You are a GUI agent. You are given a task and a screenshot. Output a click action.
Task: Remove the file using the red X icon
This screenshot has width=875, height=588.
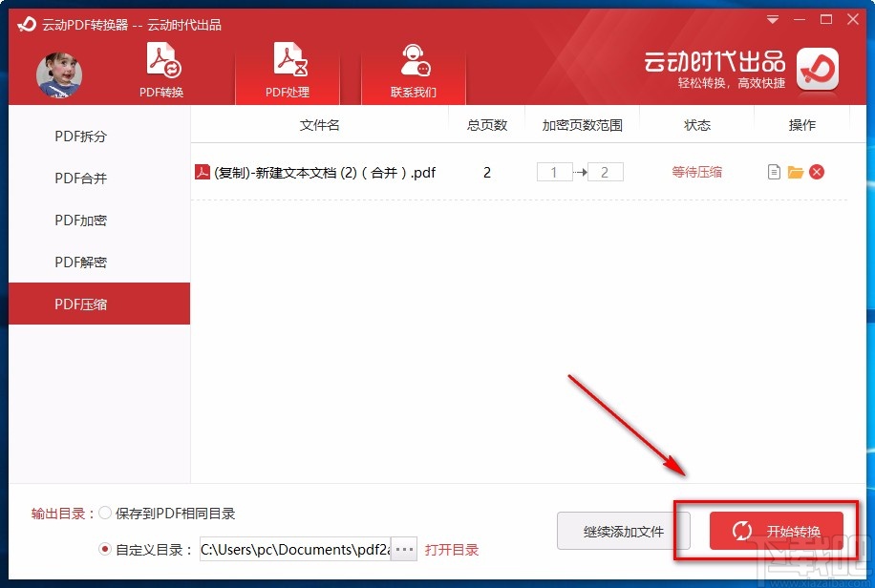[819, 172]
